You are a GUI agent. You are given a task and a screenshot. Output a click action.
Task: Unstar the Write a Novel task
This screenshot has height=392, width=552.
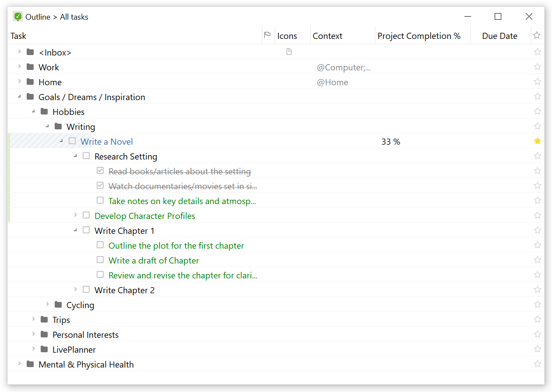[537, 141]
